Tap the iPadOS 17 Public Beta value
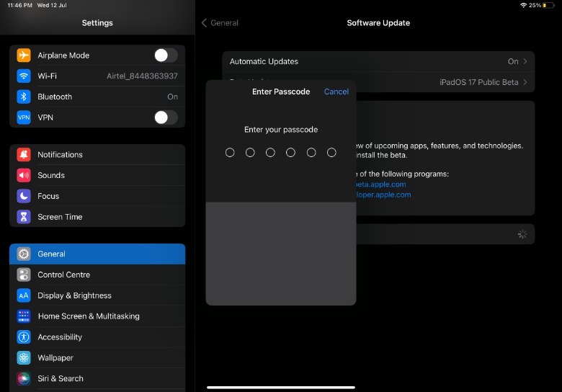Screen dimensions: 562x392 coord(479,82)
